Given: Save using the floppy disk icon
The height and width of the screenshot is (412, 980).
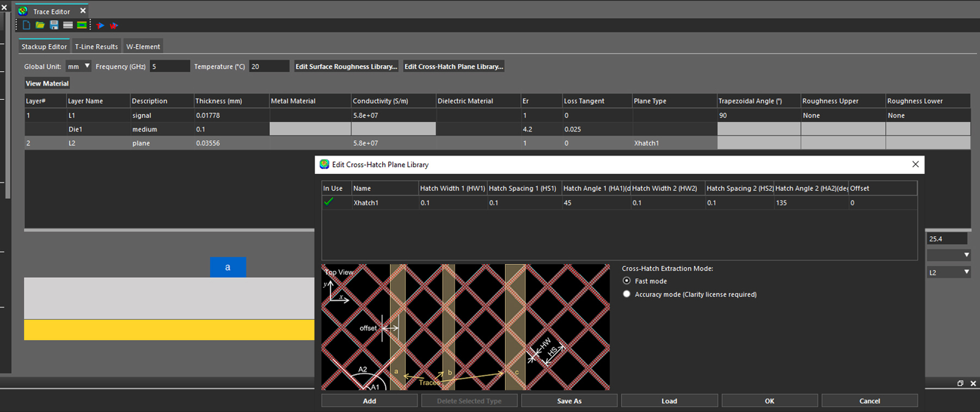Looking at the screenshot, I should click(54, 25).
